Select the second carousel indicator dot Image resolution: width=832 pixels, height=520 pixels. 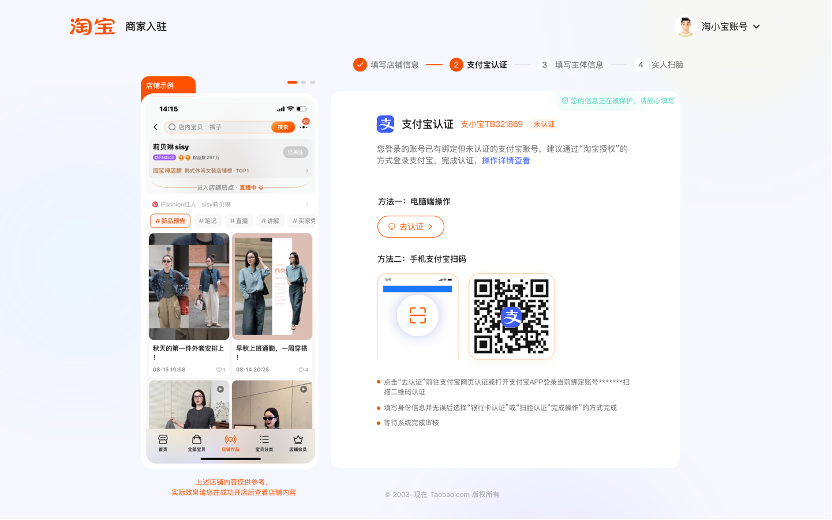click(304, 82)
